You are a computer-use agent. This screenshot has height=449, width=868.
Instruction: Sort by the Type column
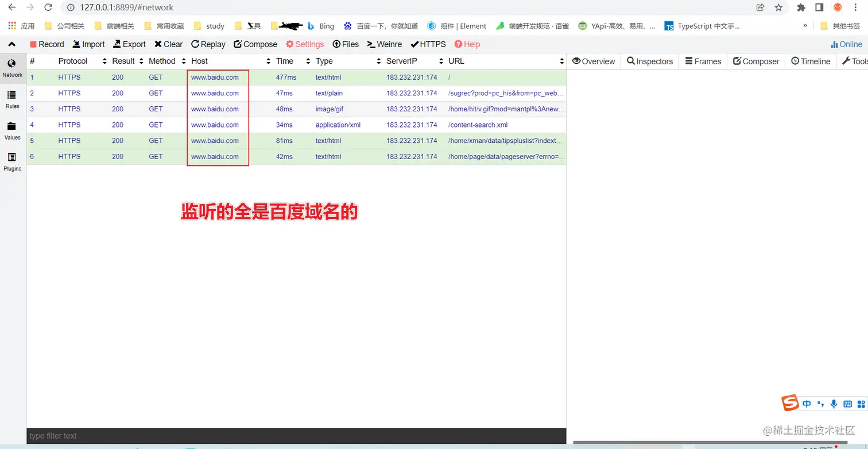348,61
